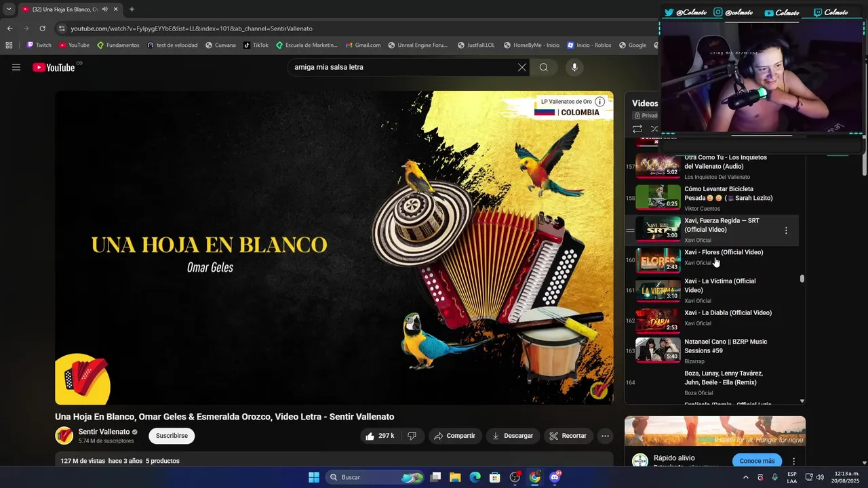Start voice search with microphone button
Screen dimensions: 868x488
574,67
